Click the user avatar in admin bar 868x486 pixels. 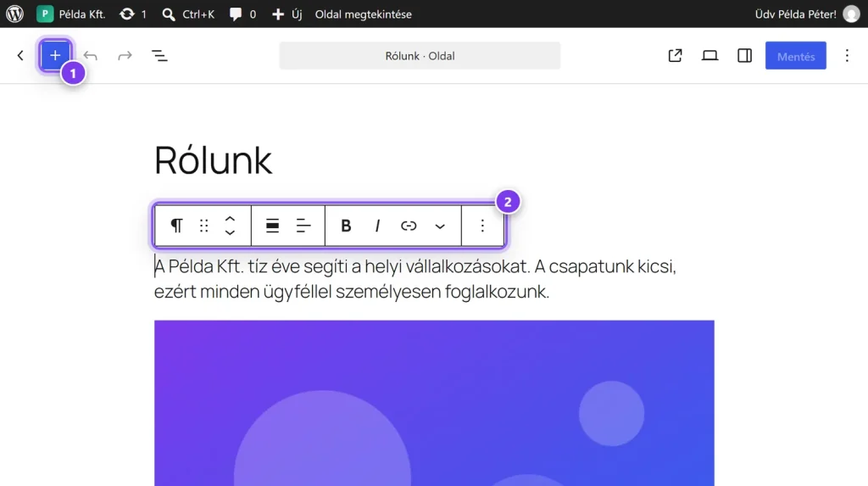pyautogui.click(x=851, y=14)
